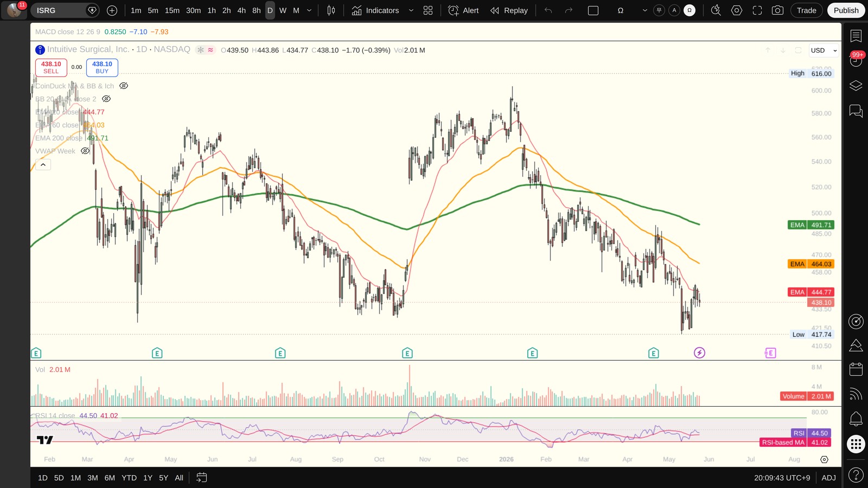Open the object tree layers icon
This screenshot has width=868, height=488.
coord(856,86)
